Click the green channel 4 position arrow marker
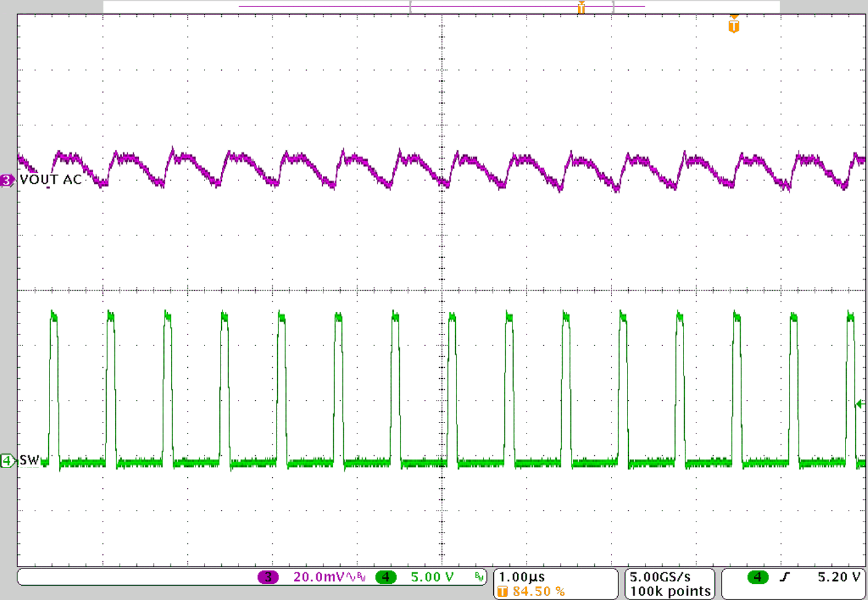 tap(860, 404)
